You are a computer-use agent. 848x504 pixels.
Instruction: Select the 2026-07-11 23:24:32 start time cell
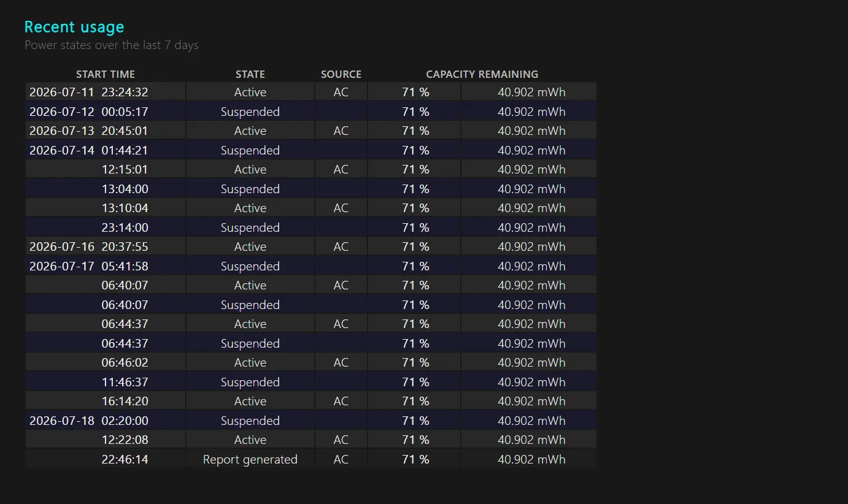[x=106, y=92]
